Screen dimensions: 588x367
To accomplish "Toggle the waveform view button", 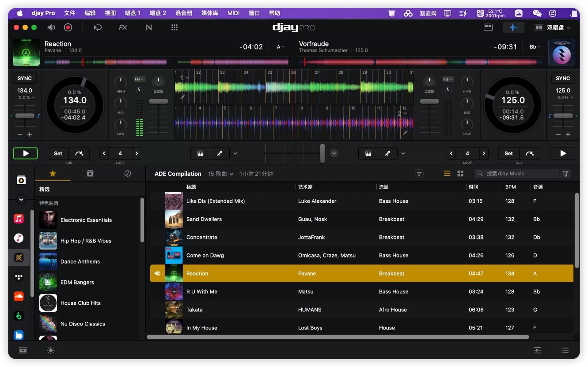I will [x=513, y=27].
